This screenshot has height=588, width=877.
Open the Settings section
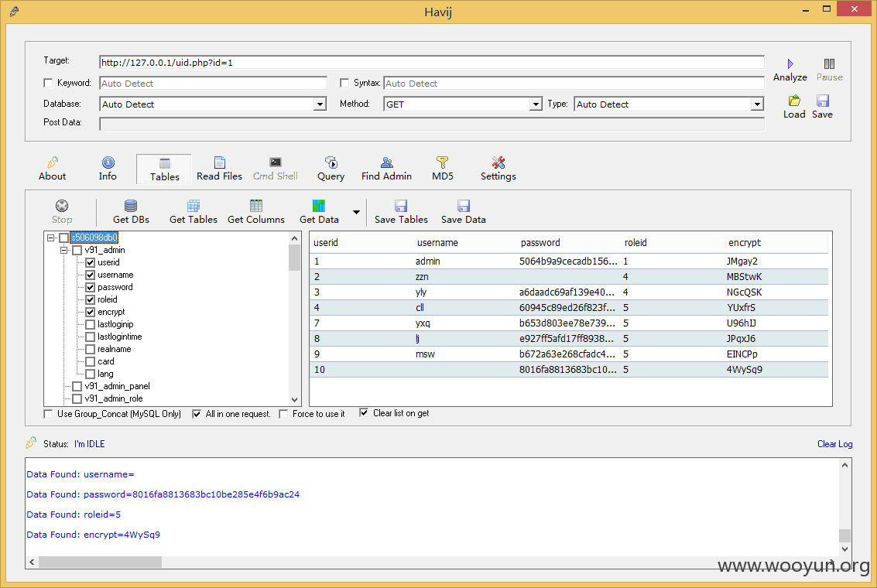498,169
